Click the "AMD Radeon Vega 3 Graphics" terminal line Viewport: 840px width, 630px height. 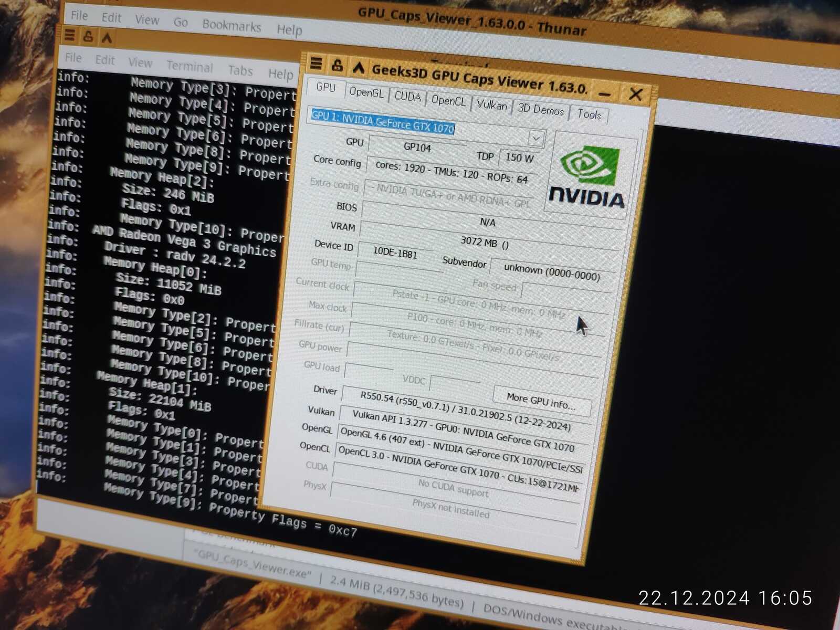point(184,241)
